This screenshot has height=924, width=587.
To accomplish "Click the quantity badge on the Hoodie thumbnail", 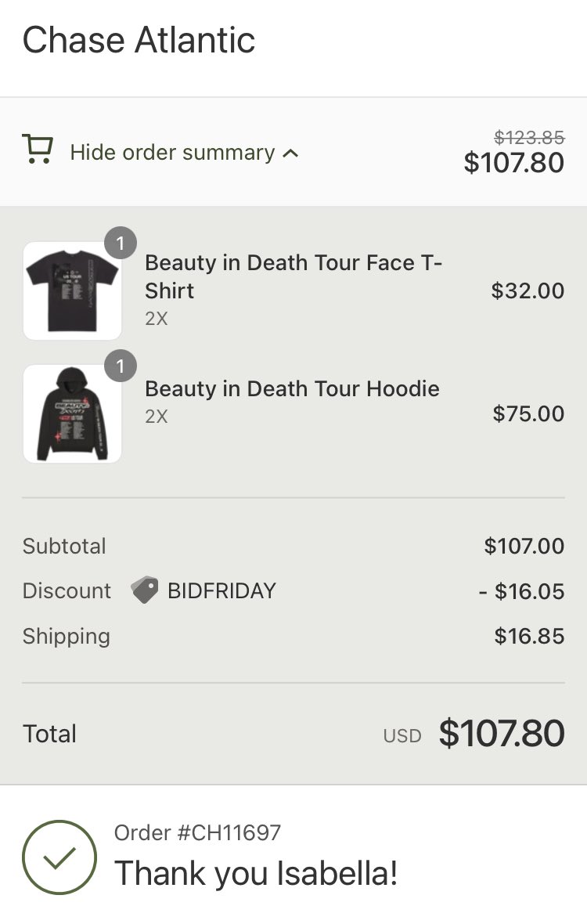I will click(120, 366).
